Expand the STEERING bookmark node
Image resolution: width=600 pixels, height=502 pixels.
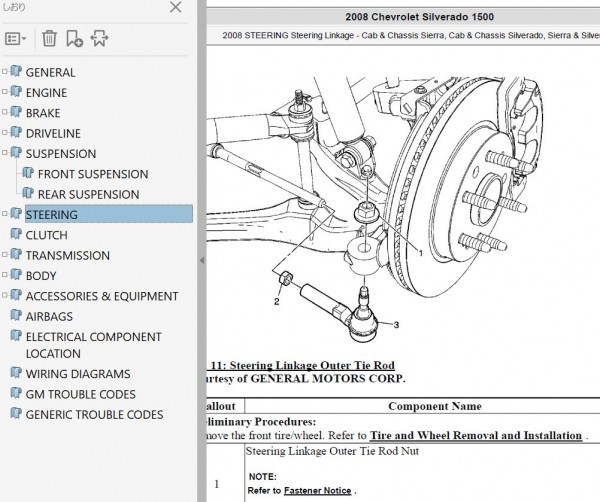5,214
